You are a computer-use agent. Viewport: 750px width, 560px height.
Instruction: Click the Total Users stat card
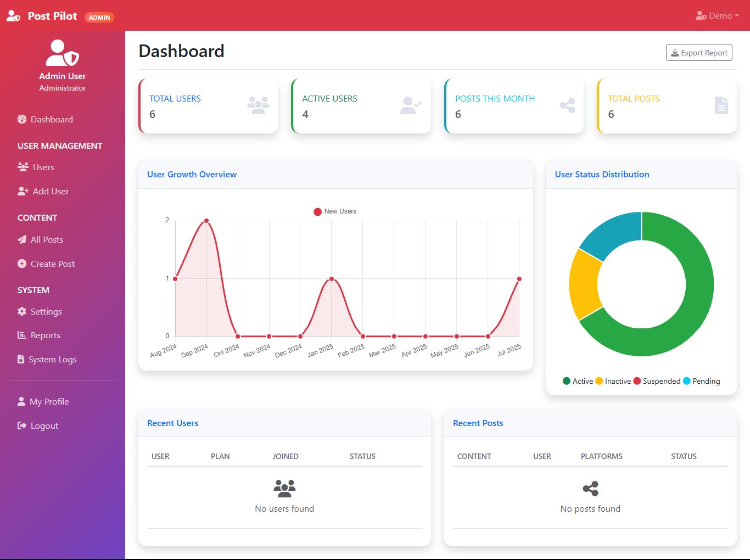[208, 106]
